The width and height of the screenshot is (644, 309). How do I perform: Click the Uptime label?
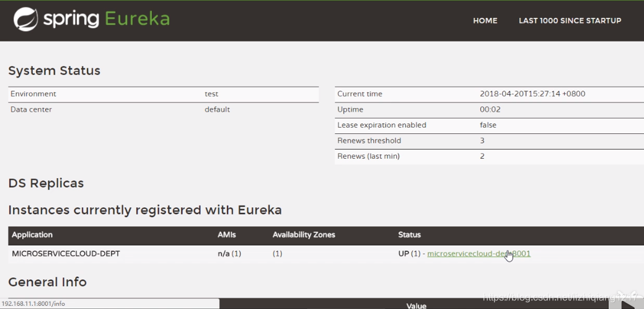coord(350,110)
